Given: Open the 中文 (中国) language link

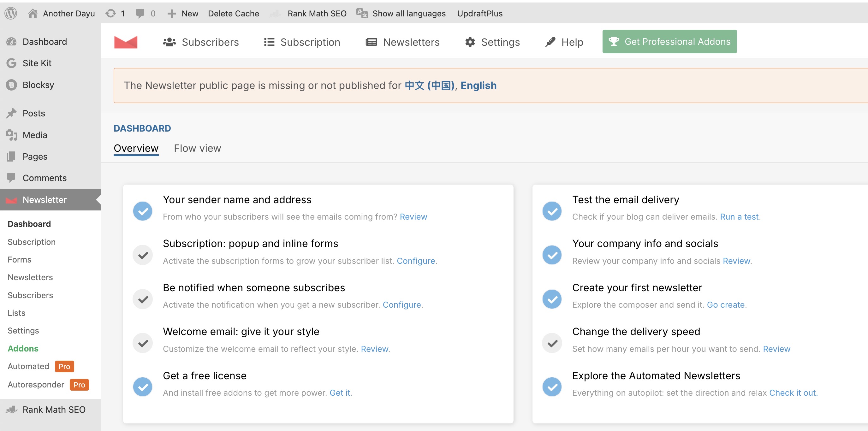Looking at the screenshot, I should click(430, 86).
